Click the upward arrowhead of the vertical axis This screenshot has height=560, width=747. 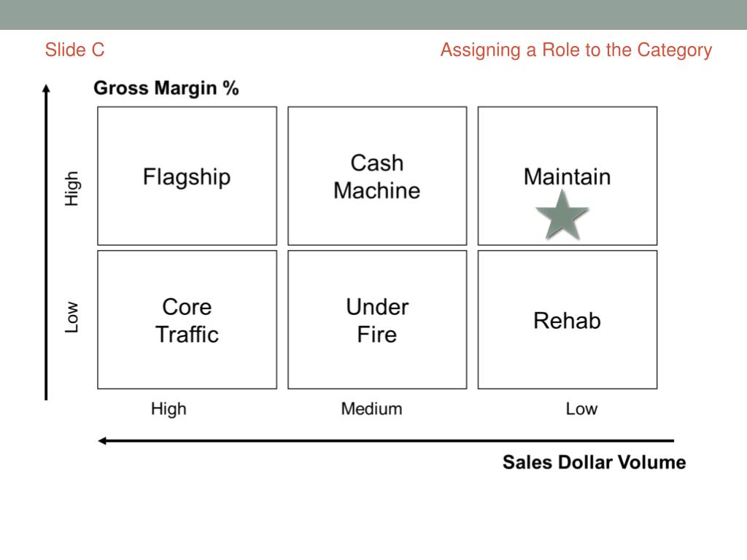click(46, 89)
